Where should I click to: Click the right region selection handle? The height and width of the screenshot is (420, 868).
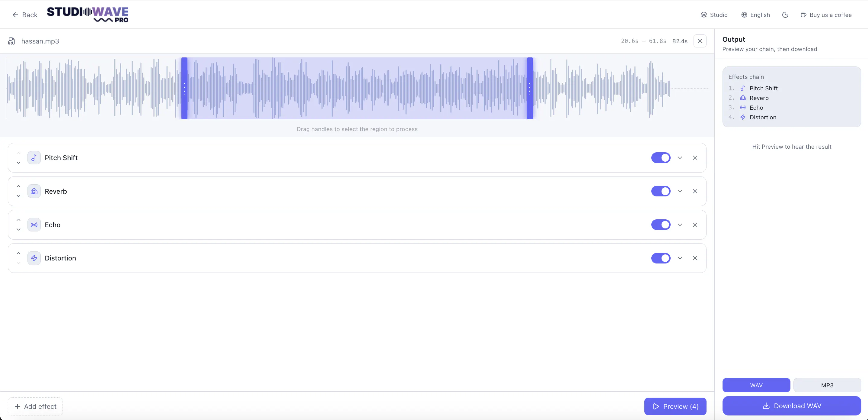pos(530,89)
